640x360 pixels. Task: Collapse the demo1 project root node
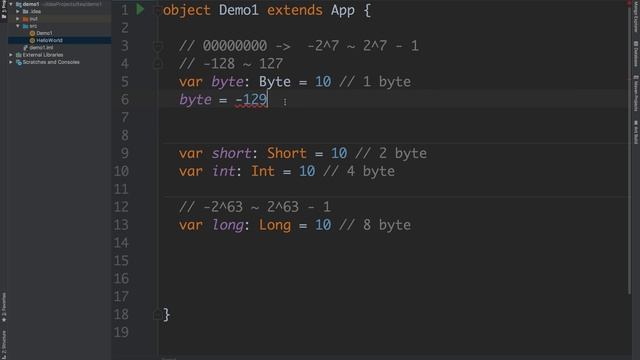(11, 4)
